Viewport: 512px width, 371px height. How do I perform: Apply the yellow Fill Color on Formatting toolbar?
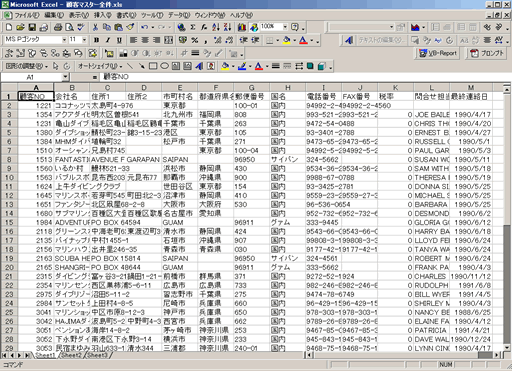click(286, 40)
